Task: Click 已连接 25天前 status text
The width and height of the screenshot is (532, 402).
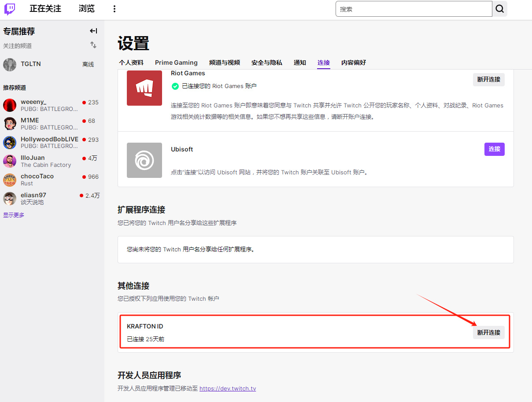Action: [x=146, y=339]
